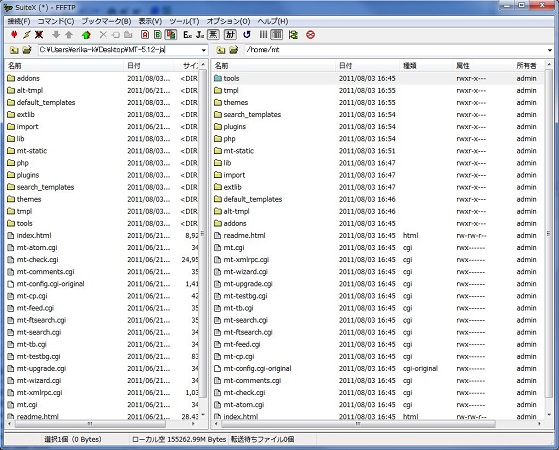The height and width of the screenshot is (450, 559).
Task: Open the local change-folder icon
Action: [27, 50]
